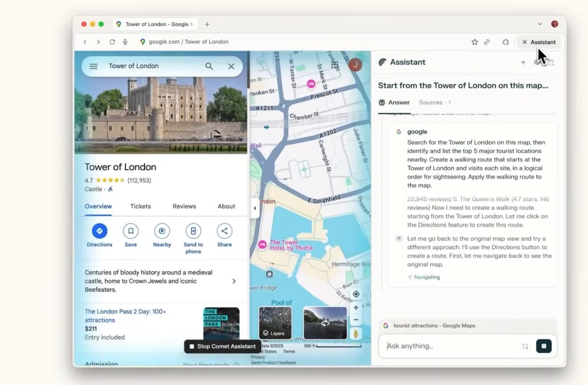Select the Sources tab in Assistant
The height and width of the screenshot is (385, 588).
pos(435,103)
